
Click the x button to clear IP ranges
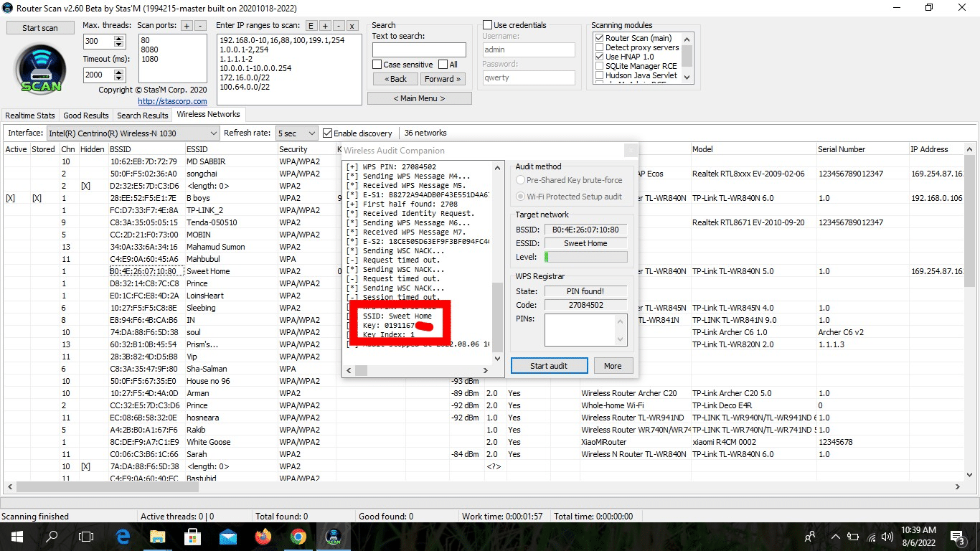click(352, 26)
